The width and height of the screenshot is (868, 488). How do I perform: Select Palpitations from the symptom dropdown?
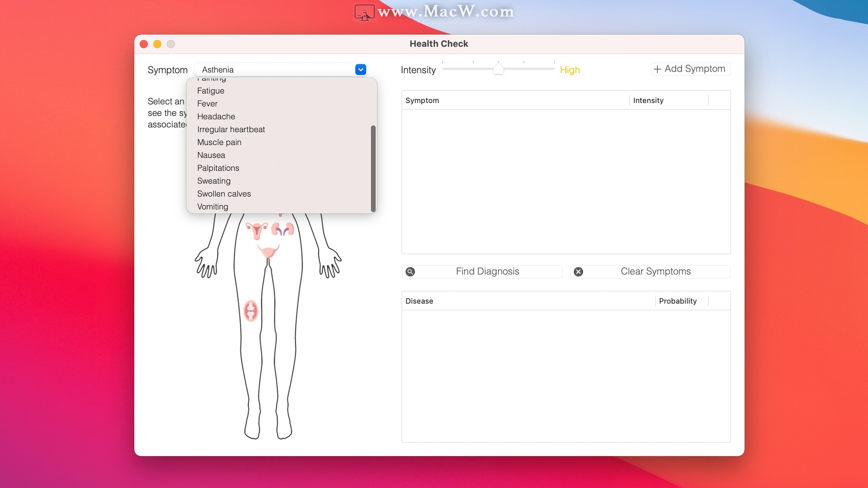pyautogui.click(x=218, y=168)
